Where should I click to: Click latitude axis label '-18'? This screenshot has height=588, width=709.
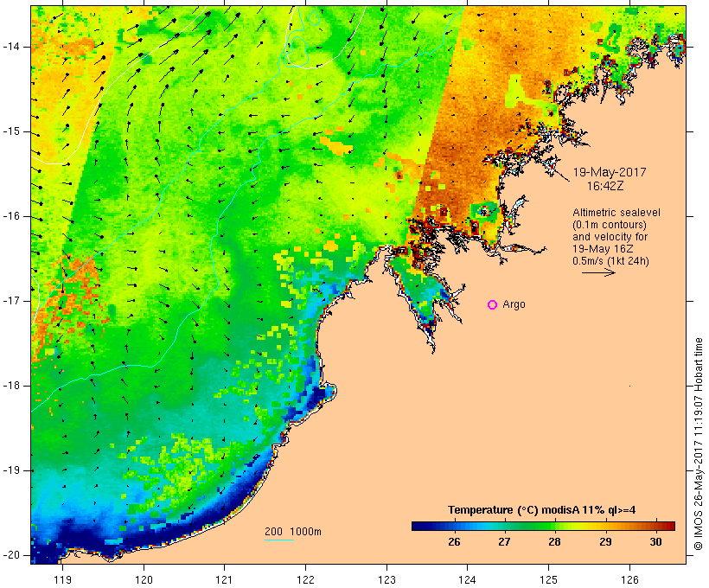(11, 386)
